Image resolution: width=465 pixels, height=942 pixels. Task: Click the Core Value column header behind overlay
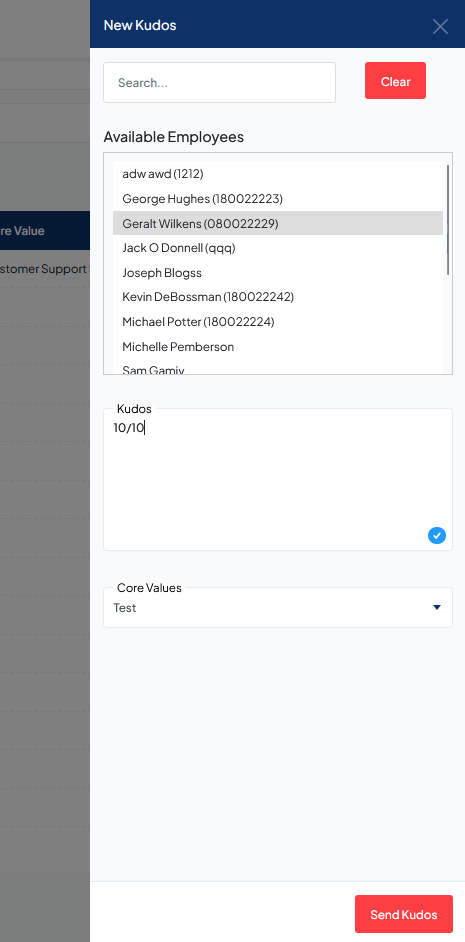point(22,230)
